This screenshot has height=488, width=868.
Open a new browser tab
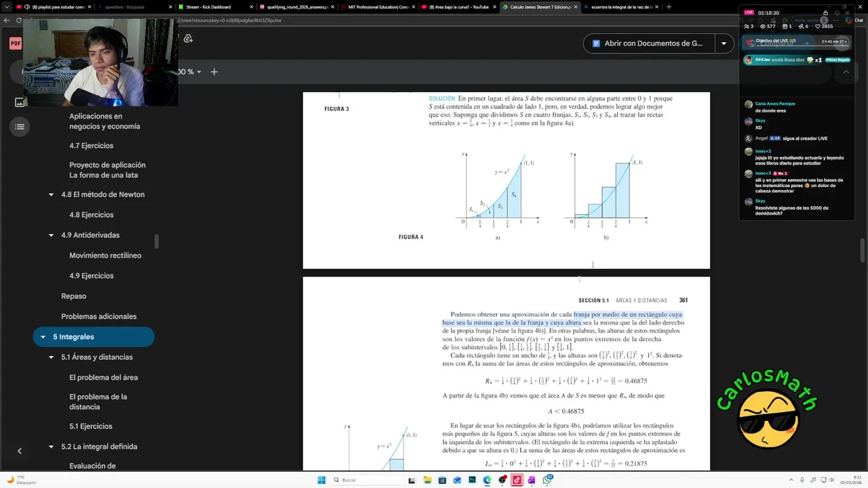point(669,7)
